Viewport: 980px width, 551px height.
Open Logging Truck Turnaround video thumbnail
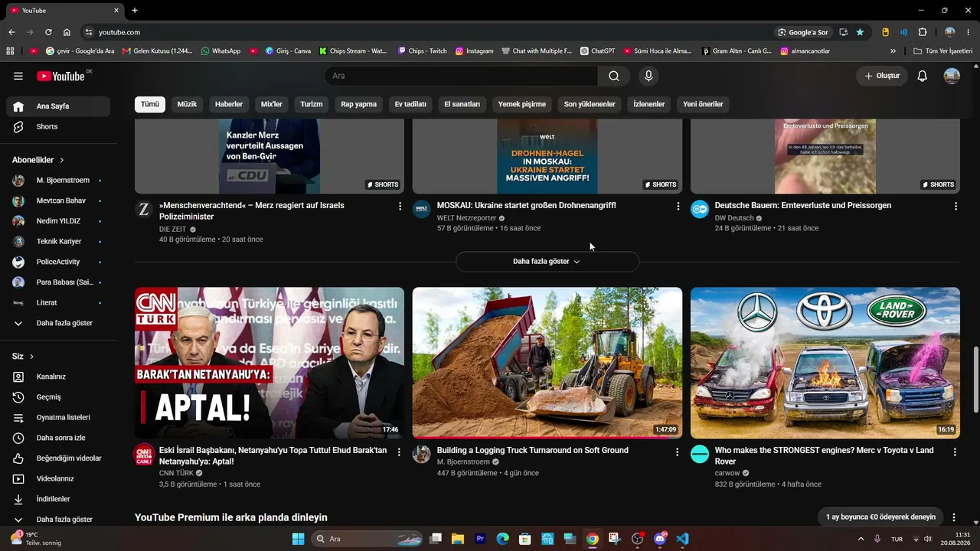click(x=547, y=363)
